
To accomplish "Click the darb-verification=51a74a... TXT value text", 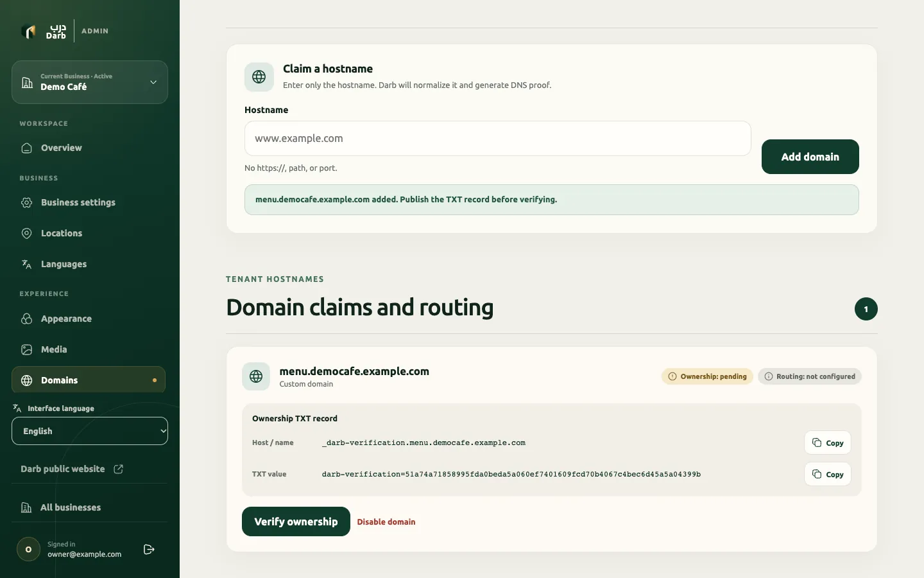I will [511, 474].
